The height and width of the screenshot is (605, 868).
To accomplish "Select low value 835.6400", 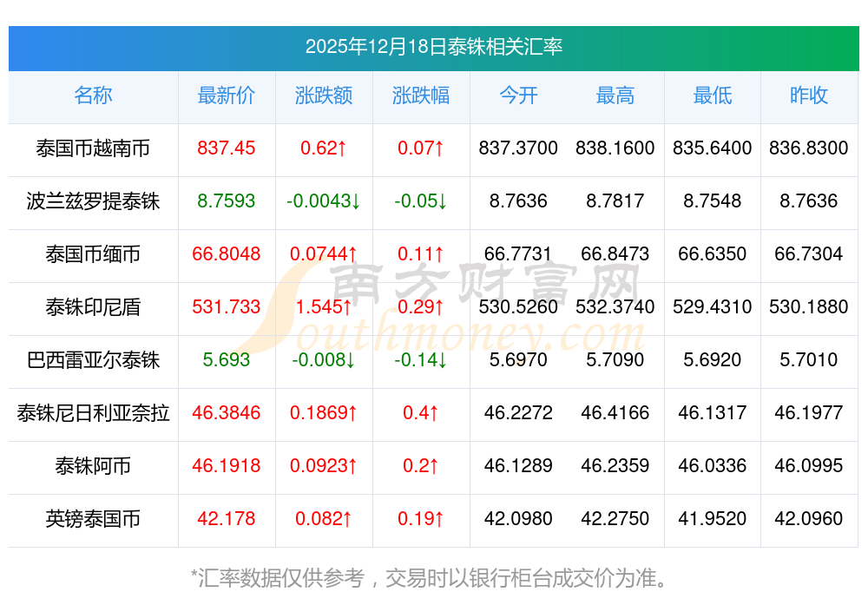I will point(713,148).
